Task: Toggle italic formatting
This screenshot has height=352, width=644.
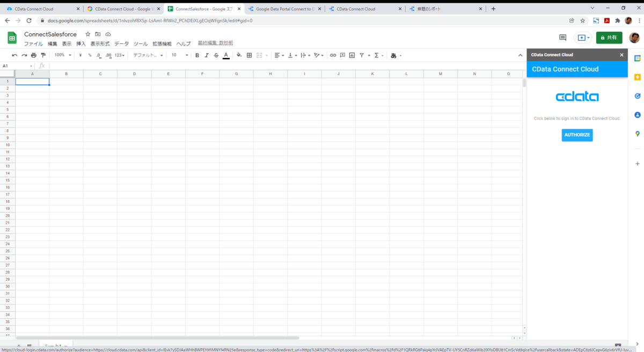Action: pos(207,55)
